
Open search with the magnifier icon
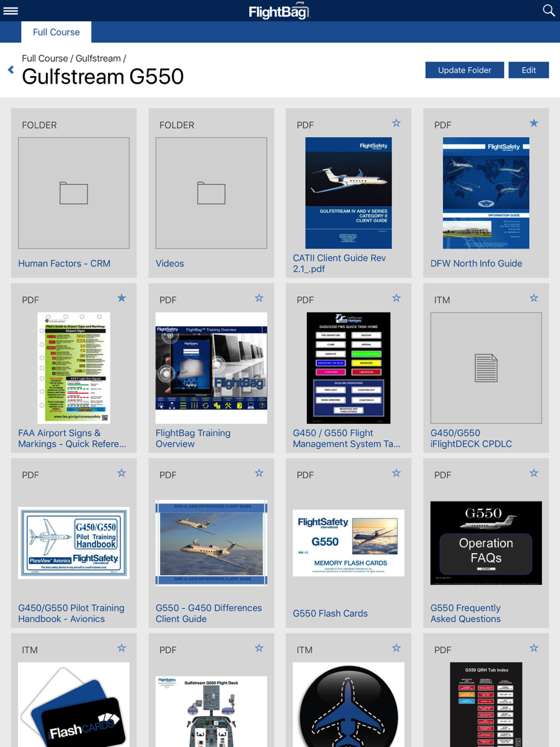549,10
